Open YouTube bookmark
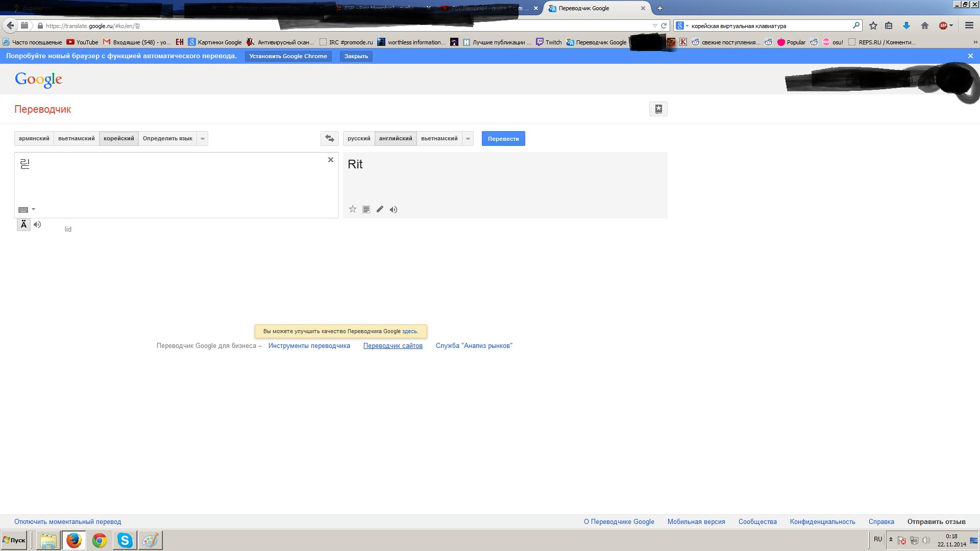The image size is (980, 551). pos(82,42)
